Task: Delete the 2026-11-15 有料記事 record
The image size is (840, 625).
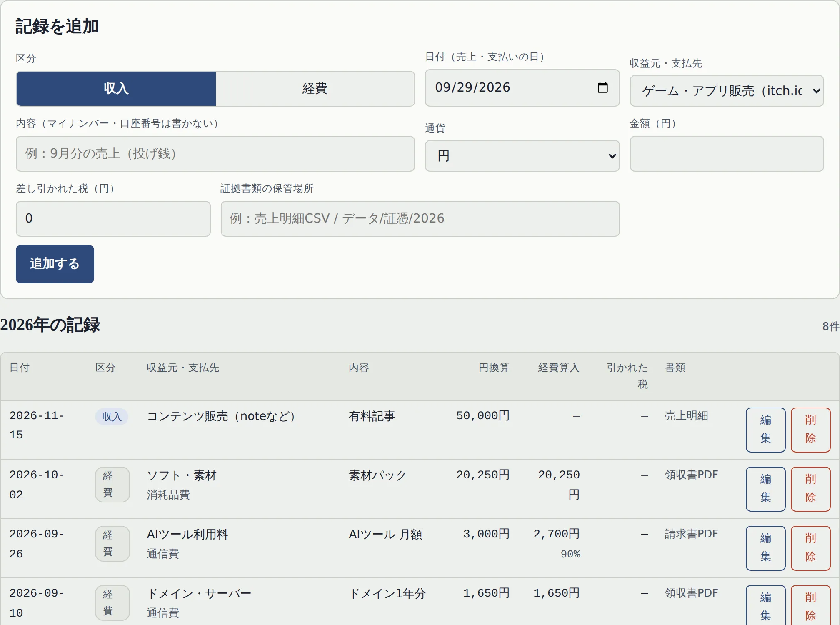Action: pyautogui.click(x=810, y=430)
